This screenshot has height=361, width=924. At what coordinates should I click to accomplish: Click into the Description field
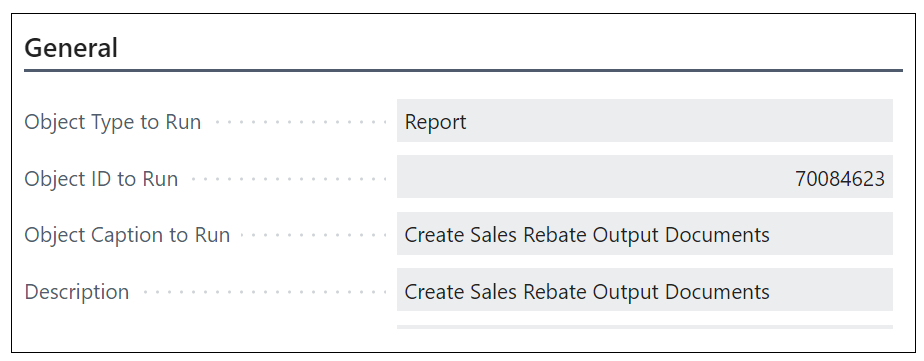645,290
